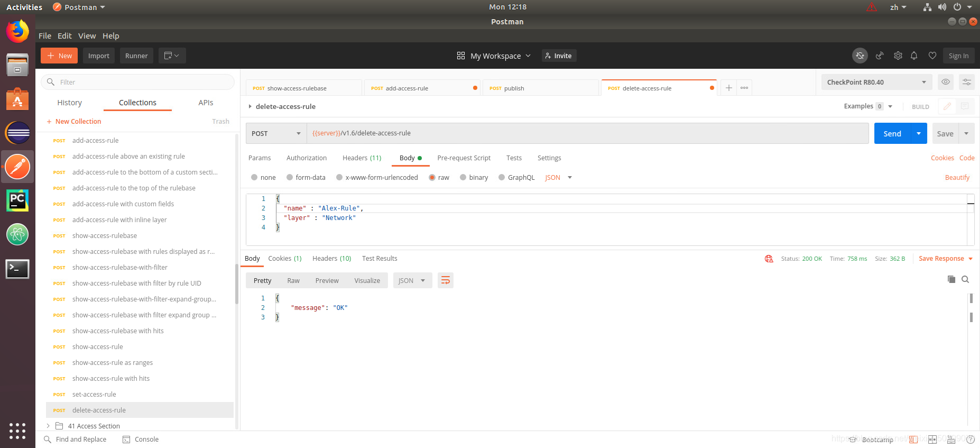Click the network globe icon beside Status
Image resolution: width=980 pixels, height=448 pixels.
[769, 259]
